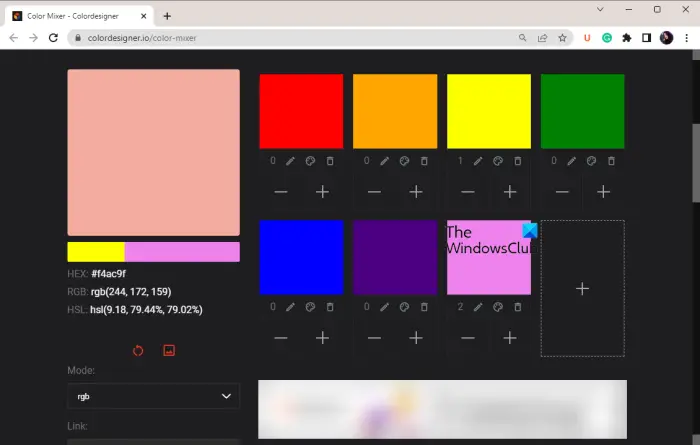Open the browser extensions puzzle icon
The height and width of the screenshot is (445, 700).
tap(627, 38)
